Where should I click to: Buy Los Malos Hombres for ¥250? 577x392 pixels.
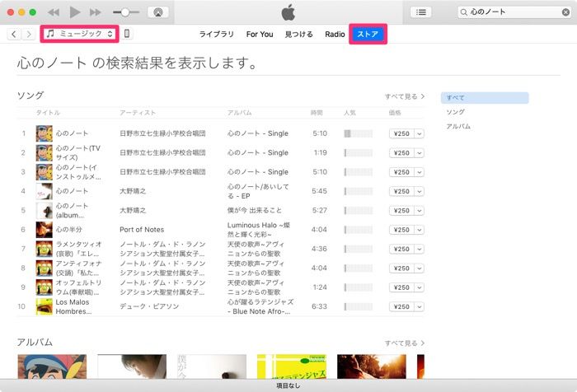[x=401, y=306]
